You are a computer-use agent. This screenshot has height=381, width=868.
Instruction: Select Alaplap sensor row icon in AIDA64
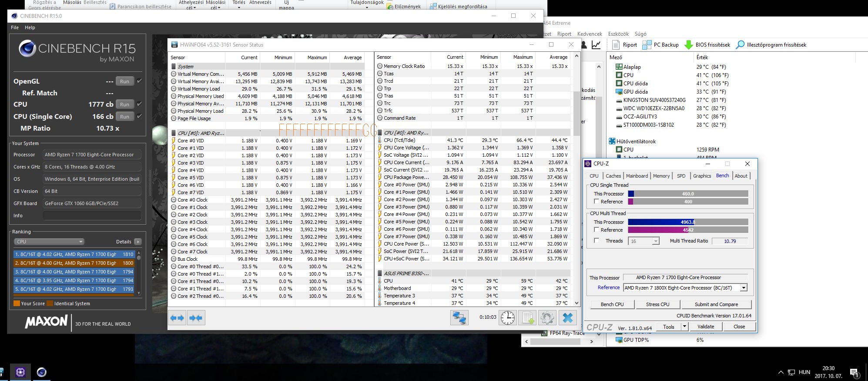[x=619, y=67]
